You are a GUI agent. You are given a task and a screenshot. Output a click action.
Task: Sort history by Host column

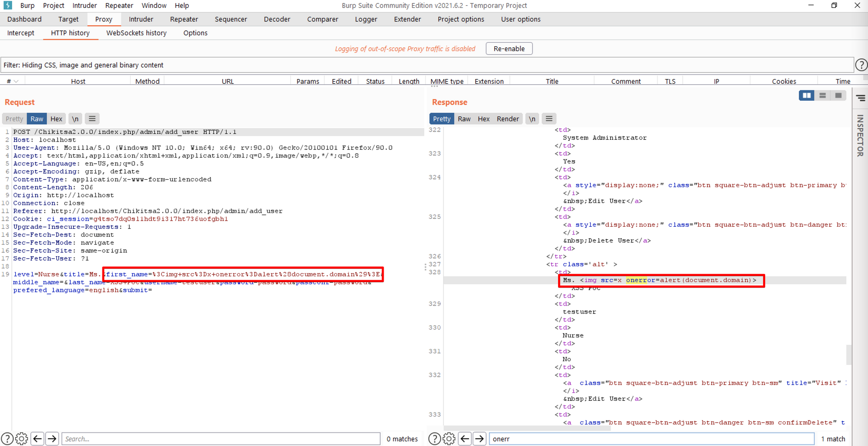point(78,81)
